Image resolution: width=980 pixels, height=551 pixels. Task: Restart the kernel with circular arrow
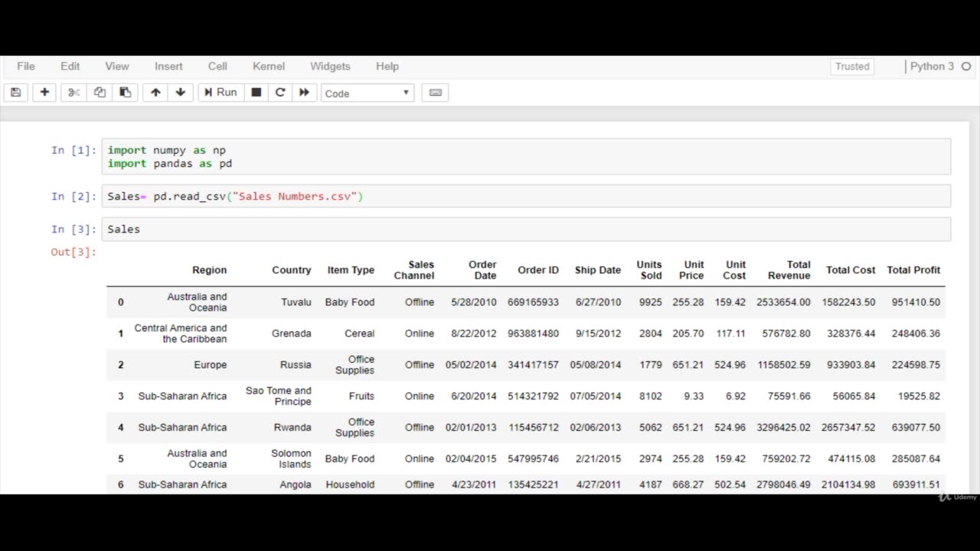point(280,93)
